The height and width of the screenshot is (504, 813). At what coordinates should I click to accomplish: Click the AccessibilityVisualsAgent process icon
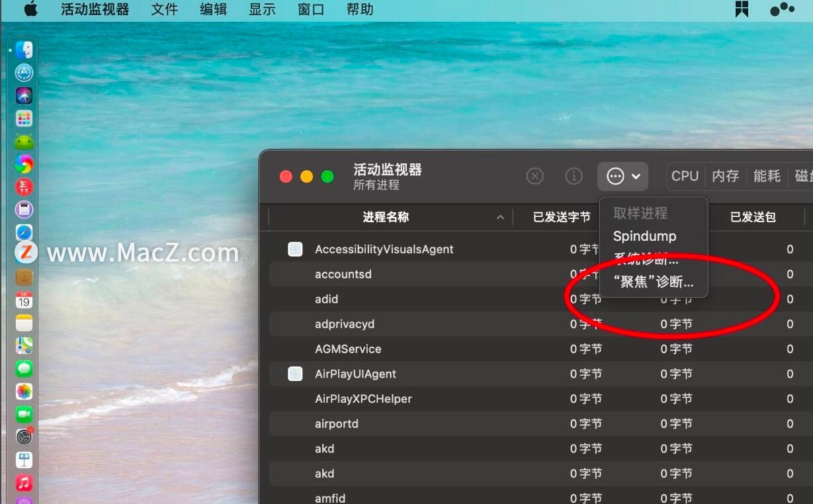[x=296, y=249]
